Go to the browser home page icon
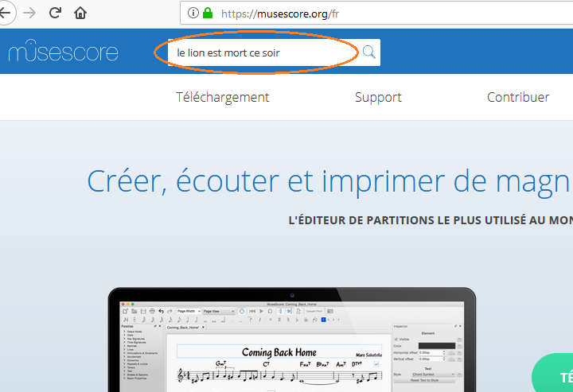This screenshot has width=573, height=392. [x=80, y=14]
